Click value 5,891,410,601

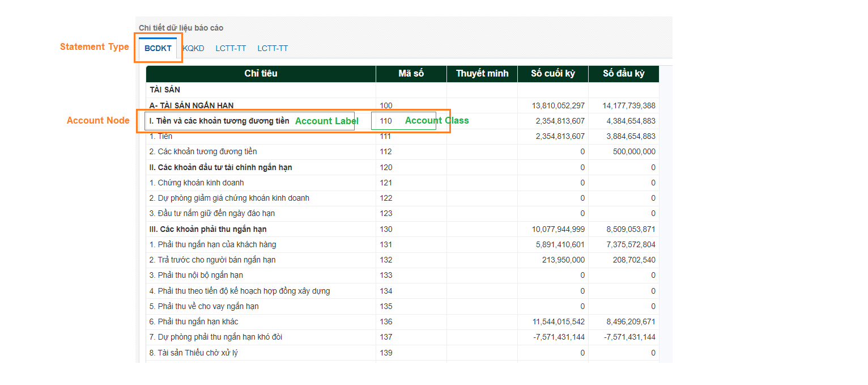click(560, 244)
